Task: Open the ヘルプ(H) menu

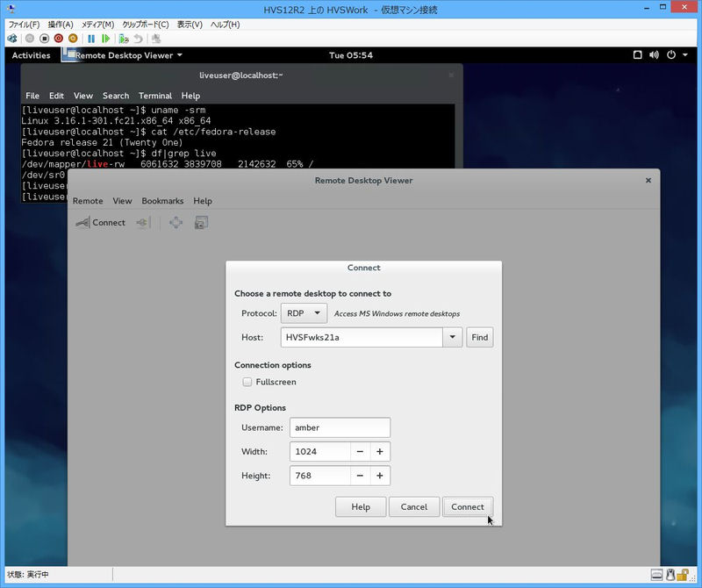Action: click(226, 25)
